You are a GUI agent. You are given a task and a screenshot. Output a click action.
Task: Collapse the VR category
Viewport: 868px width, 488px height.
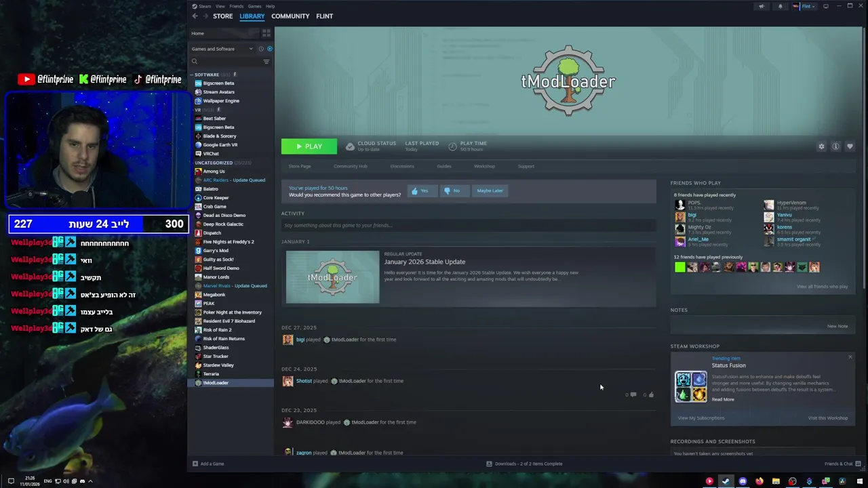tap(197, 110)
